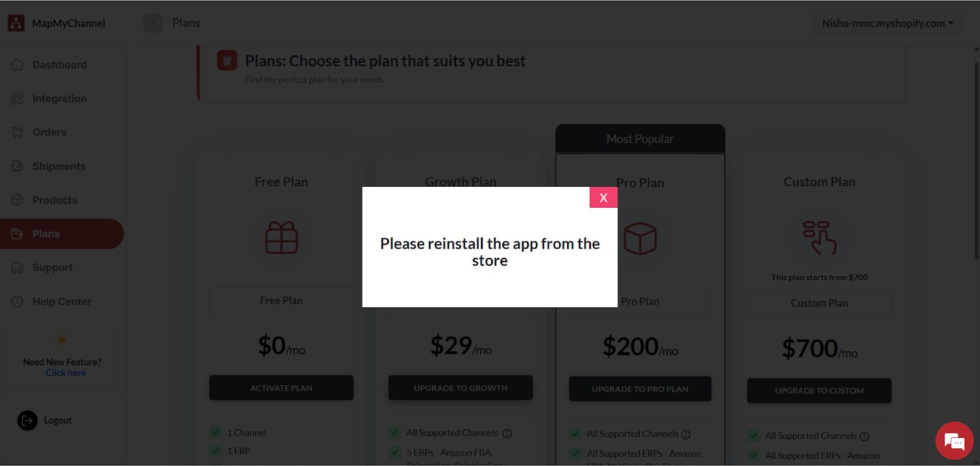The image size is (980, 466).
Task: Click the page vertical scrollbar
Action: [x=976, y=159]
